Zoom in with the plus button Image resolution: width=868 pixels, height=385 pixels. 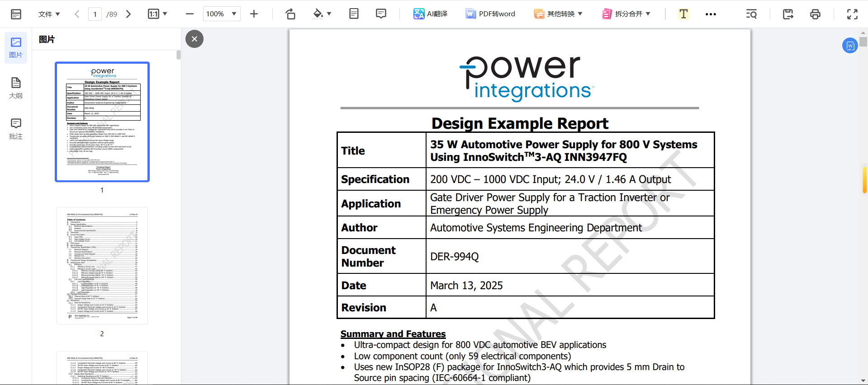pos(254,14)
